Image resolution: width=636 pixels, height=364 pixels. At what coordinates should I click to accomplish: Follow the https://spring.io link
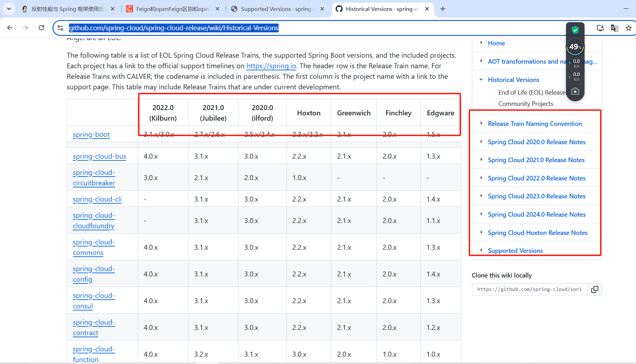point(271,66)
